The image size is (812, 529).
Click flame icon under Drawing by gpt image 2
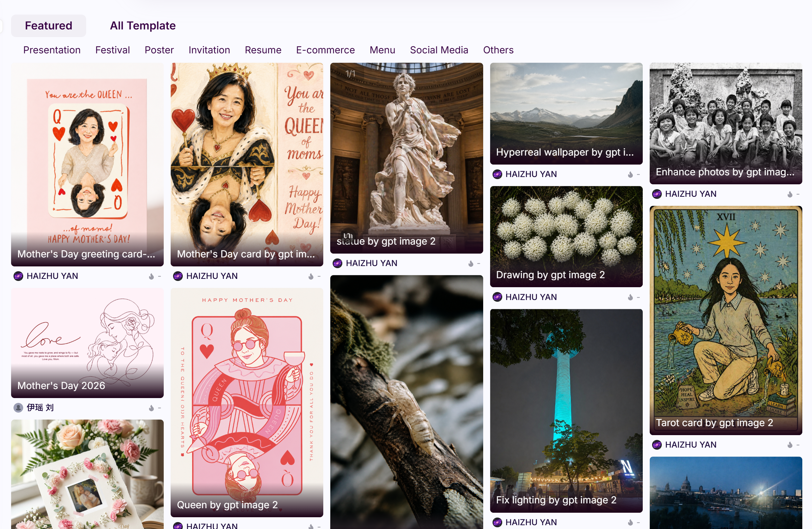630,297
